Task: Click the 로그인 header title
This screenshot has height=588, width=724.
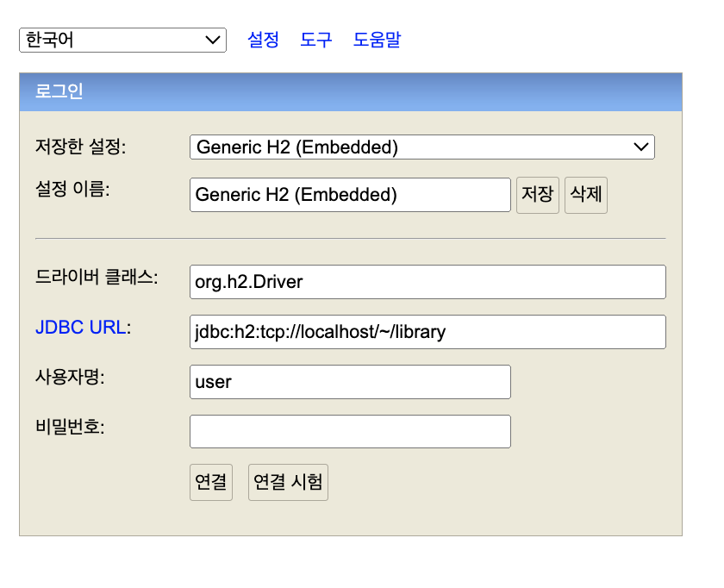Action: 59,91
